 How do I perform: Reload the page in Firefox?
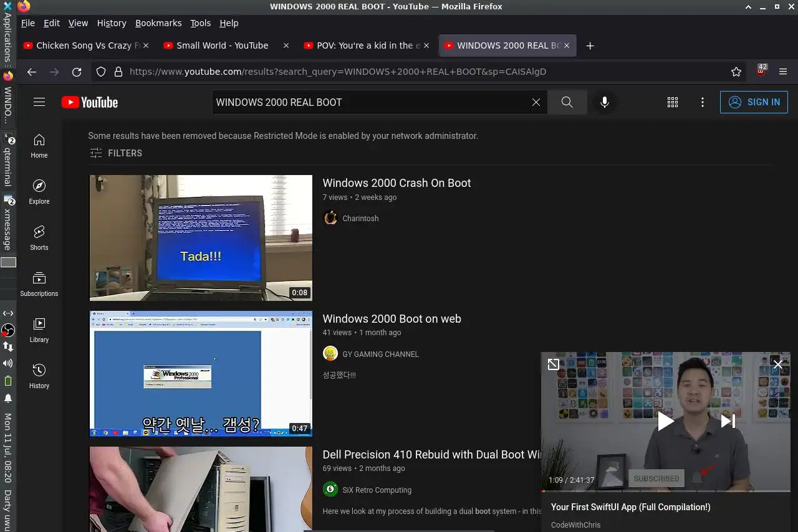pyautogui.click(x=77, y=72)
